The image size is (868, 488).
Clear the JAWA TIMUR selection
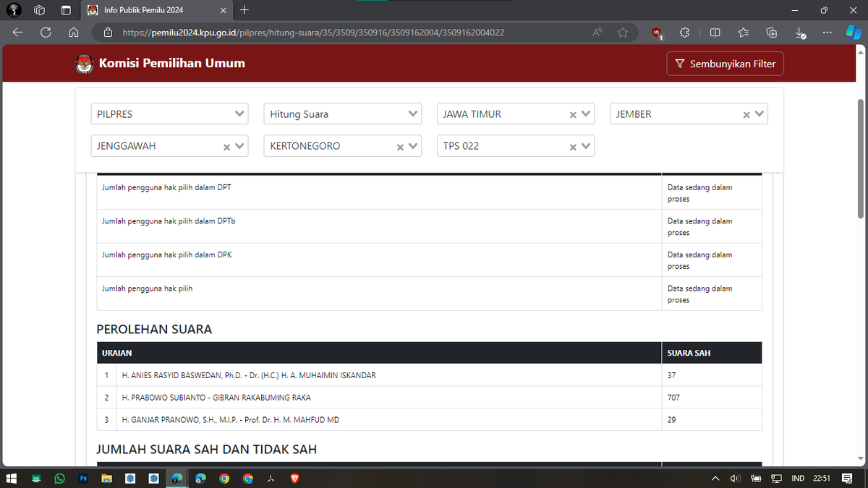click(573, 115)
